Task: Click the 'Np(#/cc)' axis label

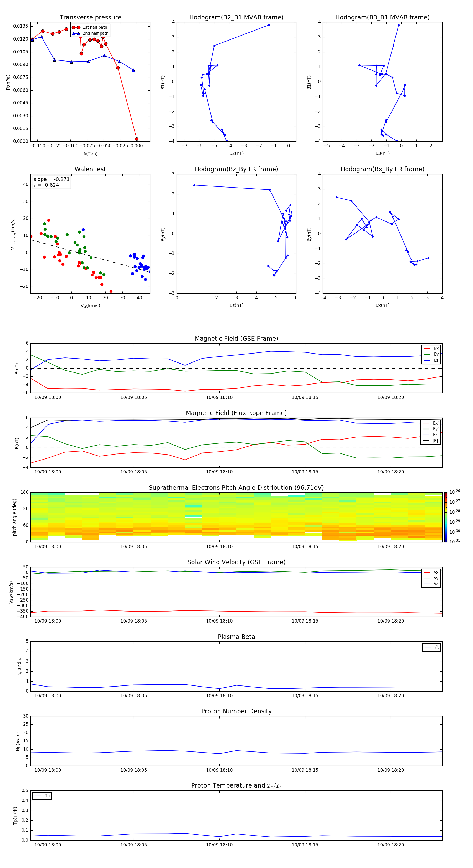Action: tap(18, 741)
